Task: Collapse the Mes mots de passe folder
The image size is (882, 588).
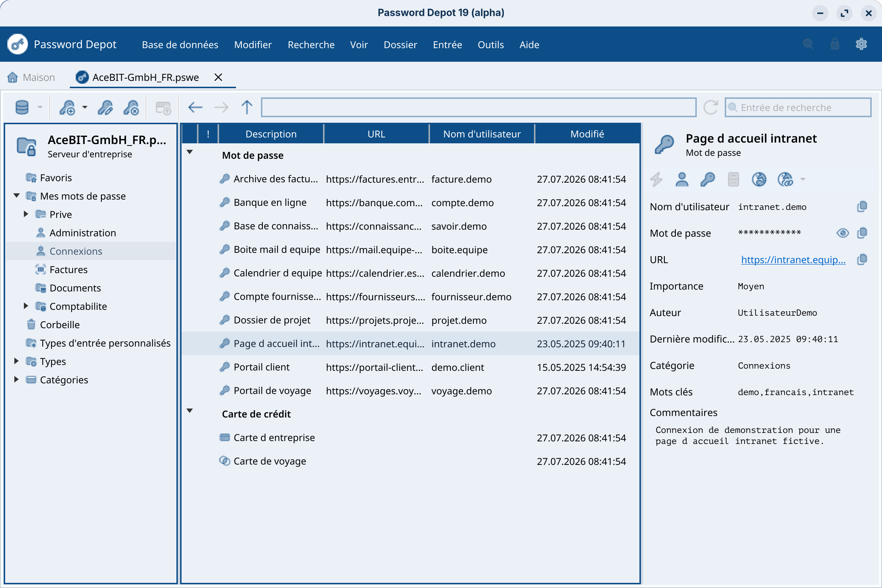Action: [x=17, y=196]
